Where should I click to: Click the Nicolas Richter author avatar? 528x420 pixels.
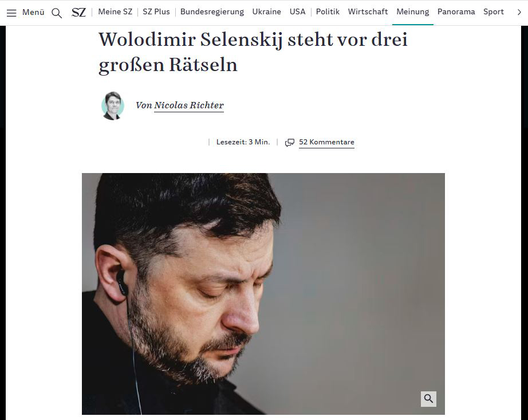113,106
